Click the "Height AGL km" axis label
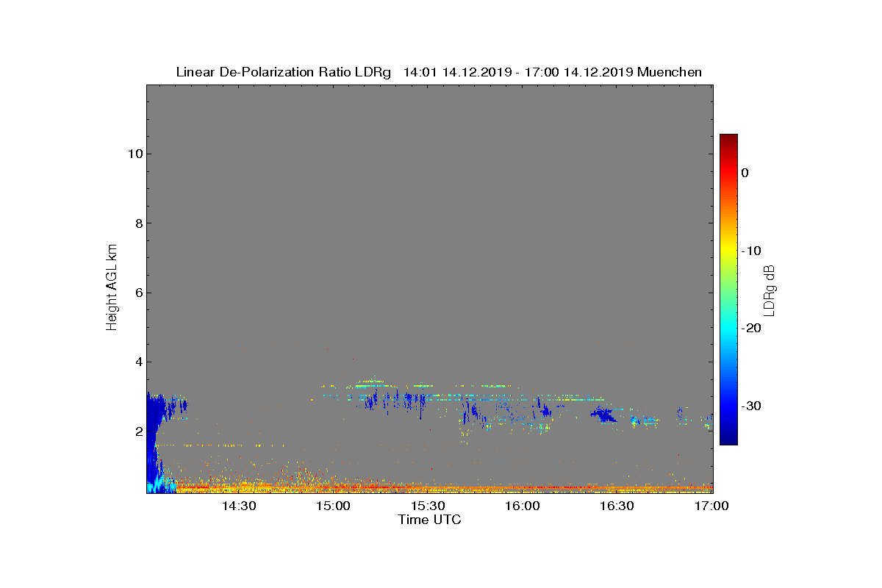 tap(112, 288)
